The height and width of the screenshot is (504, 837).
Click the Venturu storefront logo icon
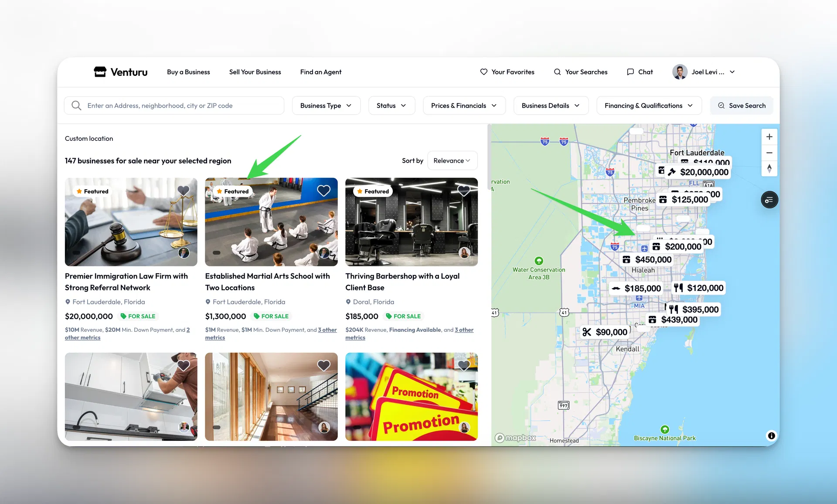point(100,72)
